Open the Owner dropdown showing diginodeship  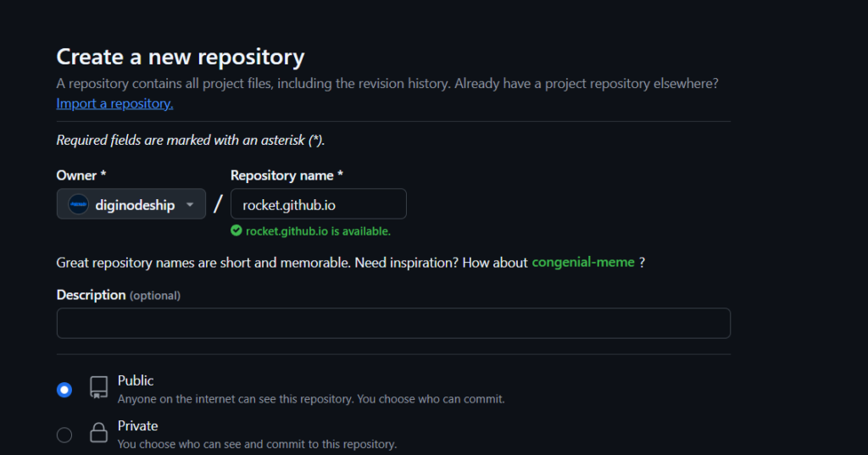pyautogui.click(x=131, y=204)
